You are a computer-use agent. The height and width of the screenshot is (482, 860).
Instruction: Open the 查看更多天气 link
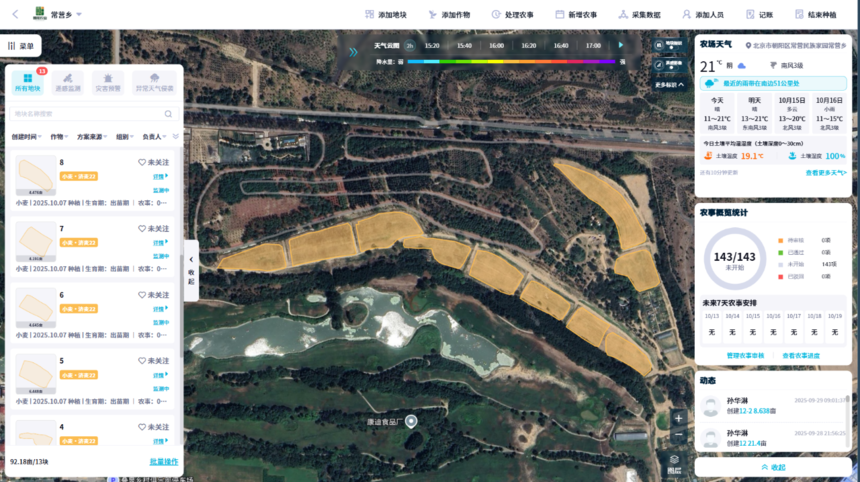(x=825, y=173)
